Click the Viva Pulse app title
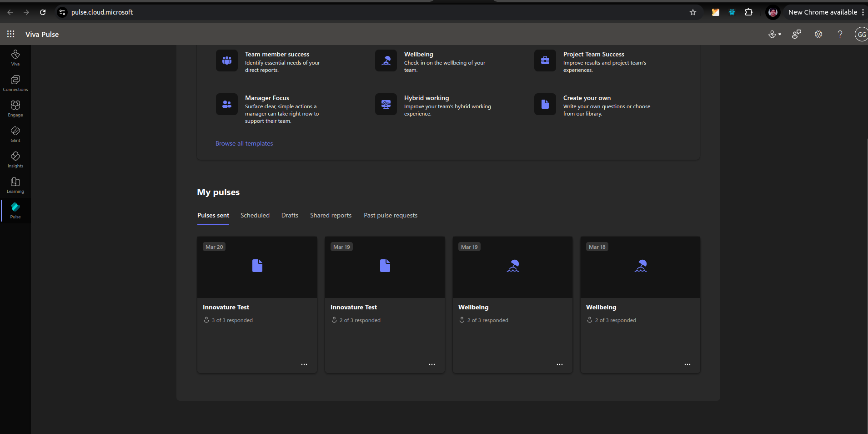Image resolution: width=868 pixels, height=434 pixels. (42, 34)
